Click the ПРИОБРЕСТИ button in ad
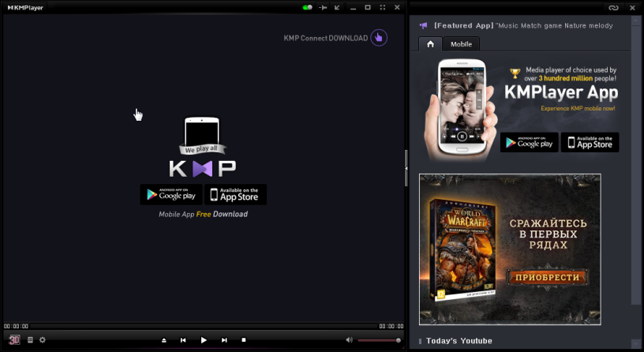 (547, 277)
